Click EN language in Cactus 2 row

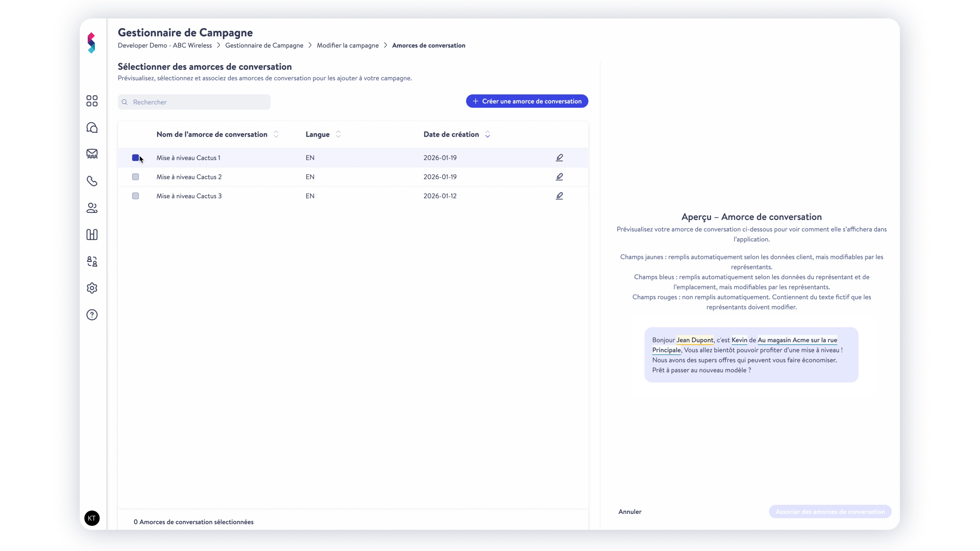310,177
